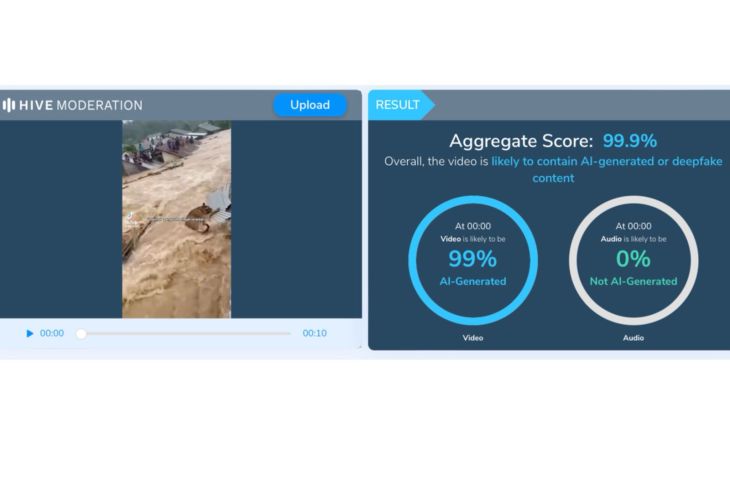Click the 00:00 current time label
Image resolution: width=730 pixels, height=487 pixels.
click(52, 334)
